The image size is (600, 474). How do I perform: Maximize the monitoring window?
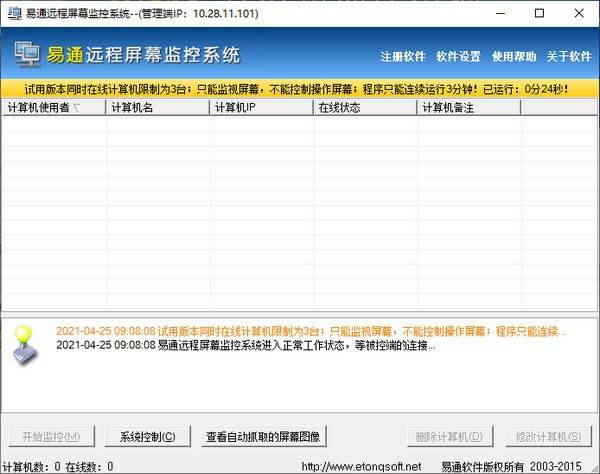(x=540, y=13)
